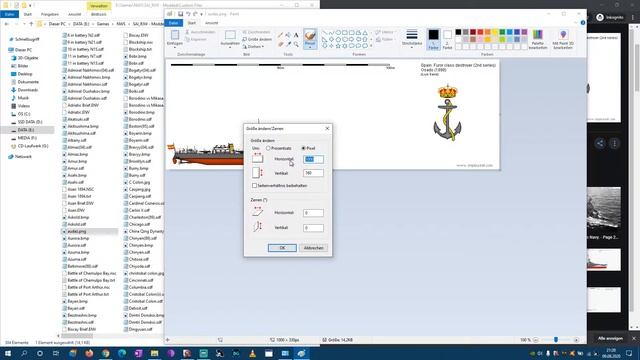Click the Auswählen selection icon
The image size is (640, 360).
coord(230,35)
